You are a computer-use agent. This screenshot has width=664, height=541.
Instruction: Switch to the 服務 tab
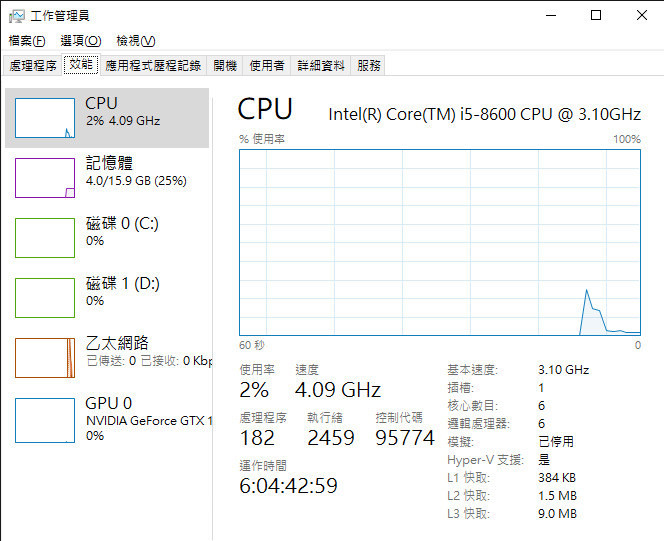[x=369, y=65]
